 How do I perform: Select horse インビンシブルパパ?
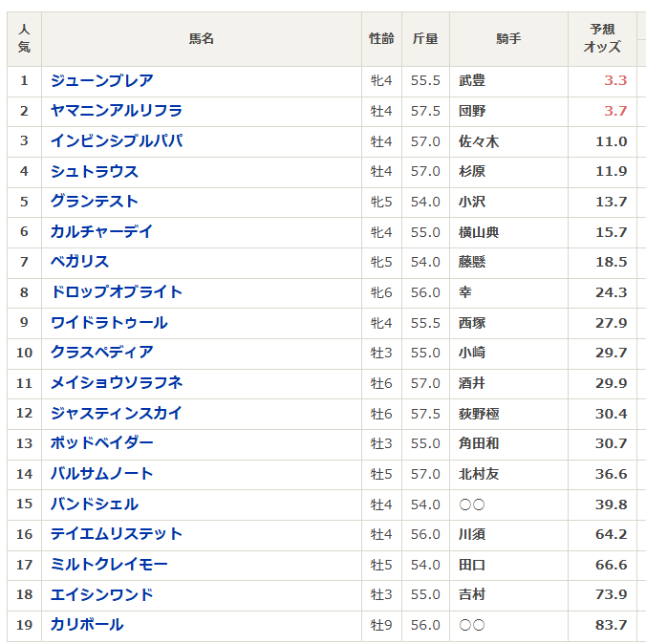click(x=117, y=141)
